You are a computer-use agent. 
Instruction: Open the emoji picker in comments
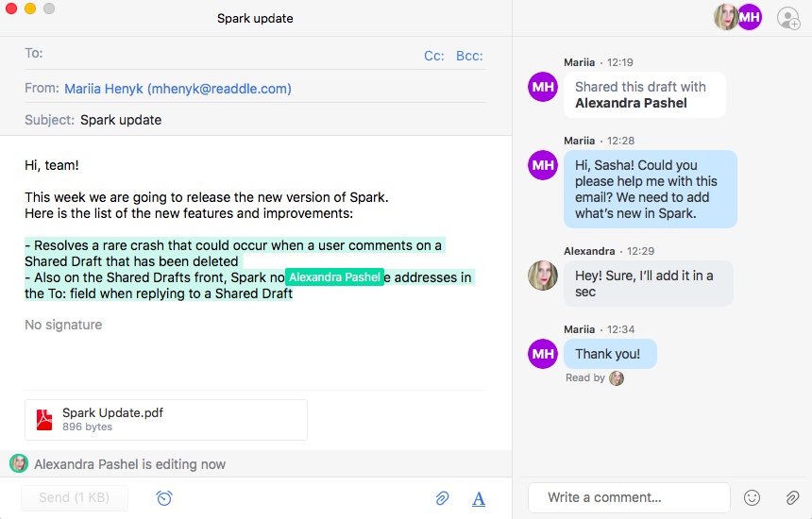[752, 498]
